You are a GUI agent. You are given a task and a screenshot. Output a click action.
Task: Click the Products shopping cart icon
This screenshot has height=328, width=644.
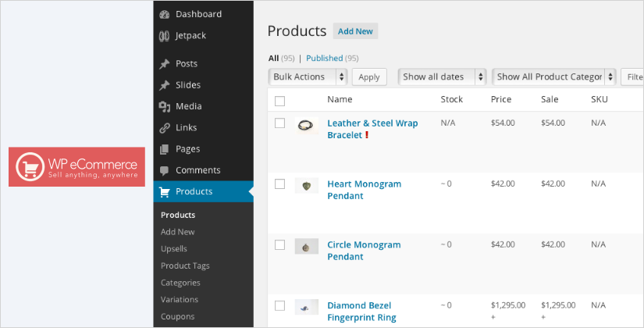pos(164,191)
